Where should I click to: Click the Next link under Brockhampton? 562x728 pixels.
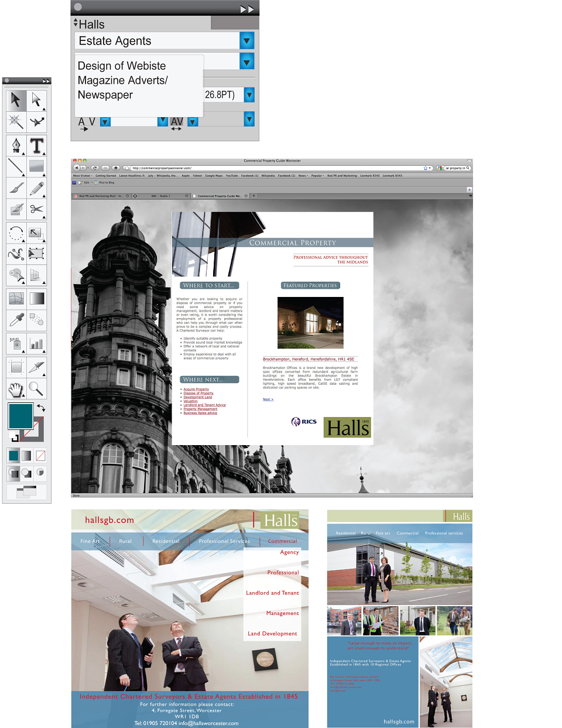point(268,399)
